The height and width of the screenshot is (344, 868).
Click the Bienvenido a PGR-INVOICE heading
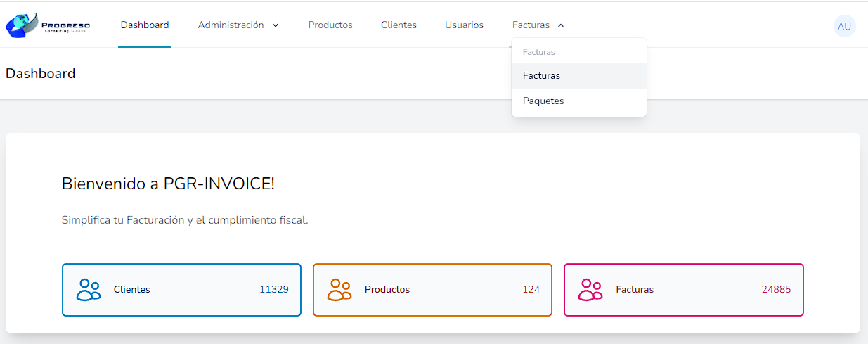click(168, 184)
